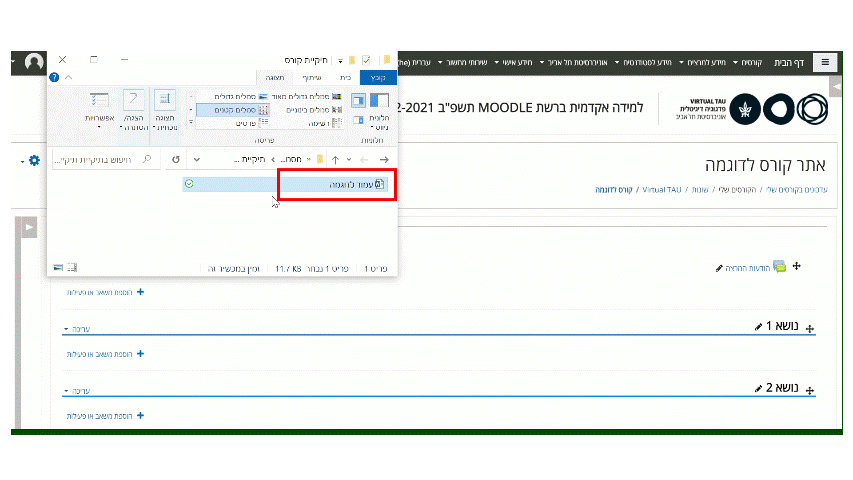This screenshot has height=480, width=853.
Task: Expand the layout gallery more arrow
Action: pyautogui.click(x=191, y=122)
